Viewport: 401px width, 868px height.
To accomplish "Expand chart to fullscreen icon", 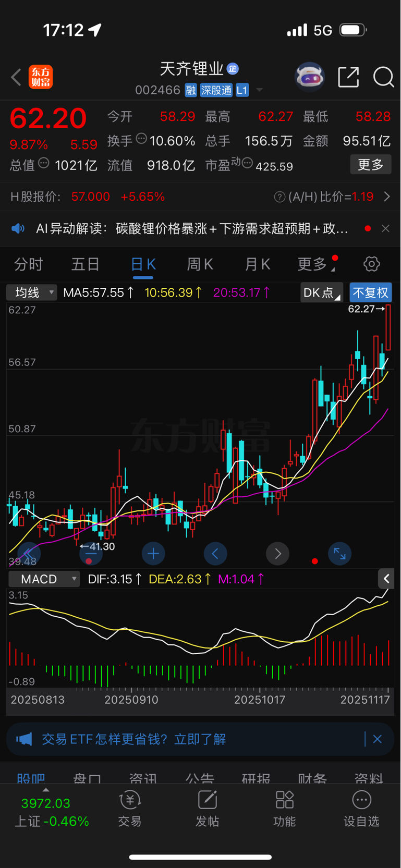I will pyautogui.click(x=340, y=554).
